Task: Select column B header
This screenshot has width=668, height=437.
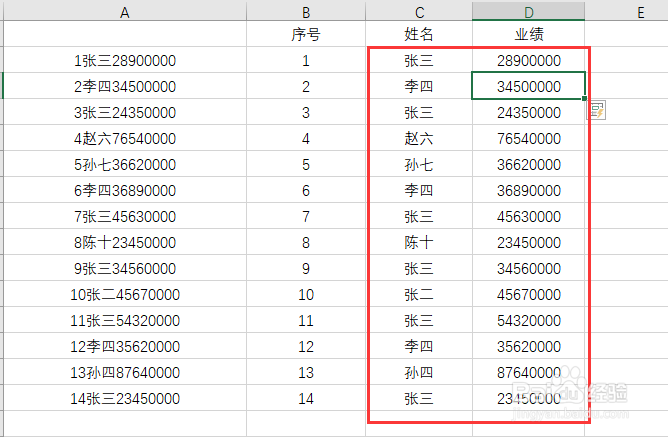Action: click(306, 12)
